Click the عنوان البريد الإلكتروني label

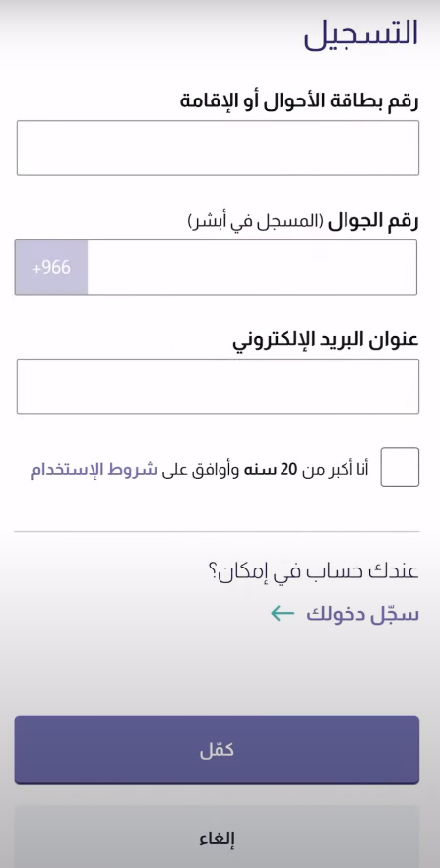click(325, 341)
